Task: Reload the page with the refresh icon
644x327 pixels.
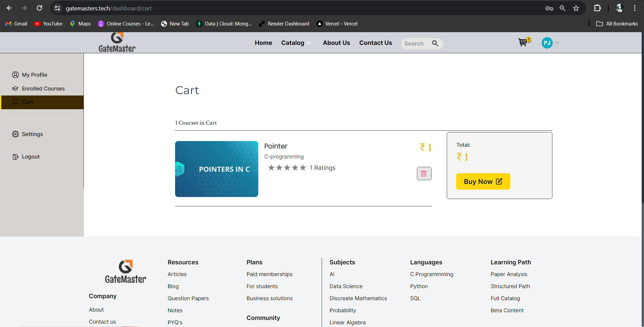Action: 39,8
